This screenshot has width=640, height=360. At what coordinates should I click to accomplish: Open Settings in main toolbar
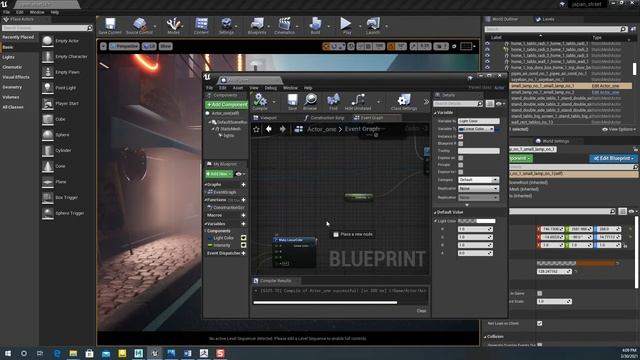226,25
